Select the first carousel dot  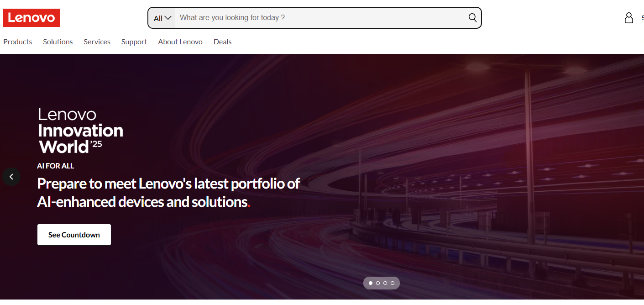click(x=371, y=283)
